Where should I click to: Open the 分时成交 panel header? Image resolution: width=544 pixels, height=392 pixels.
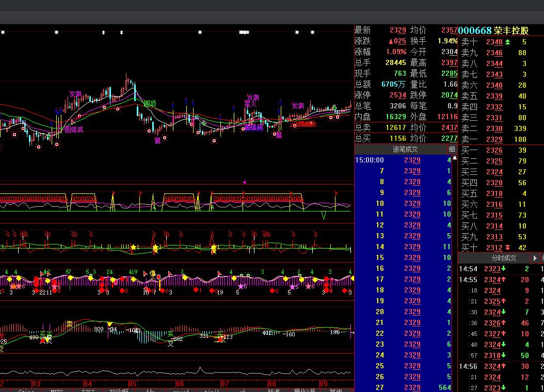click(504, 258)
